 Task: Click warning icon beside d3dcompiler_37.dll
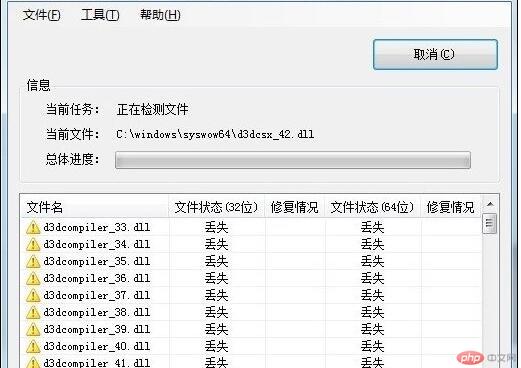(33, 295)
